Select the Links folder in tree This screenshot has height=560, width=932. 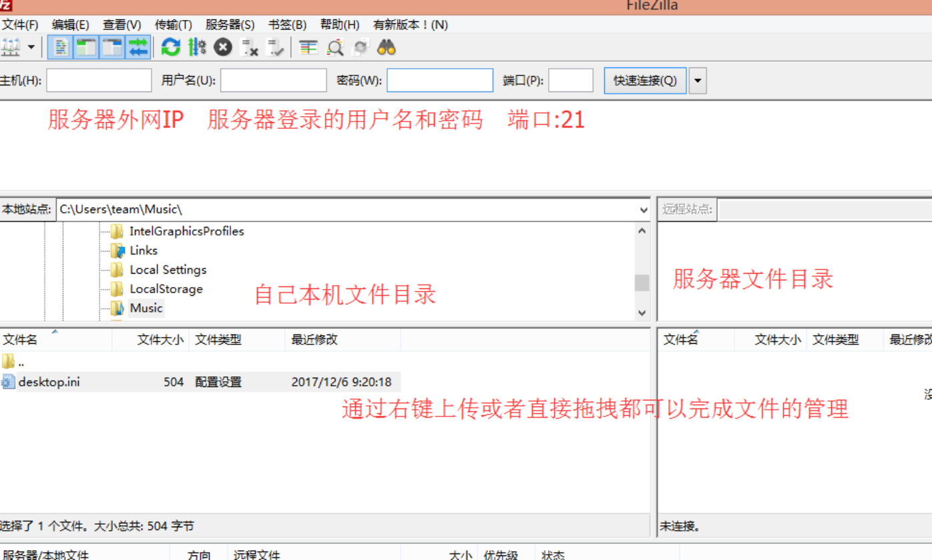144,250
